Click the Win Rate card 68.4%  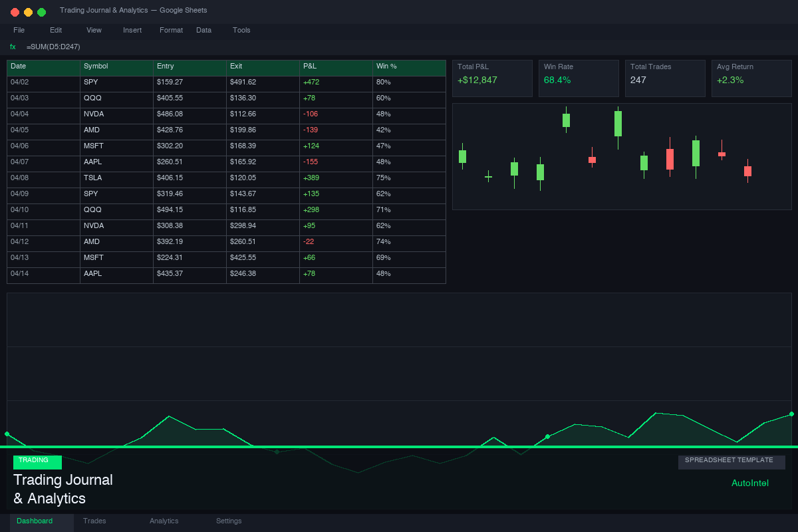(x=579, y=78)
